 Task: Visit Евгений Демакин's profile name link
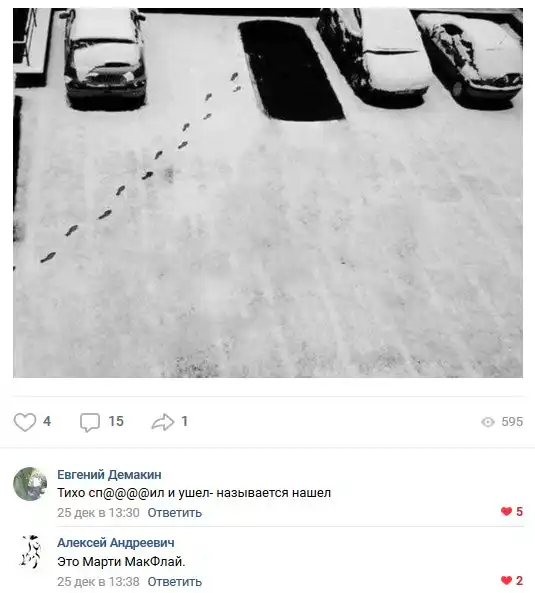point(109,474)
